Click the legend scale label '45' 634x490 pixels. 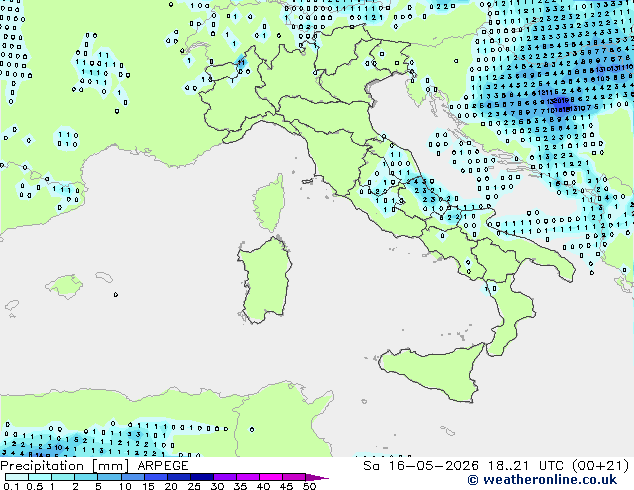tap(286, 486)
